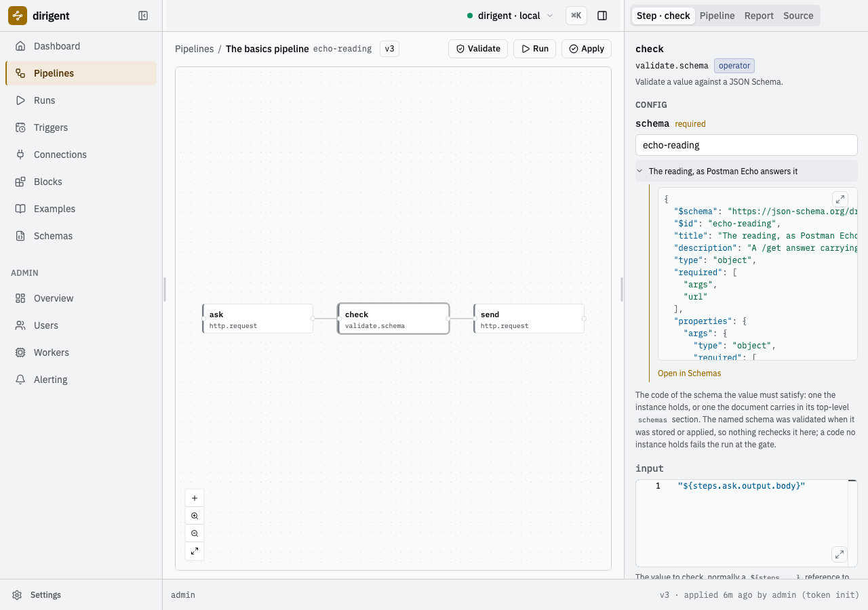Expand the input editor fullscreen
The width and height of the screenshot is (868, 610).
pyautogui.click(x=840, y=554)
